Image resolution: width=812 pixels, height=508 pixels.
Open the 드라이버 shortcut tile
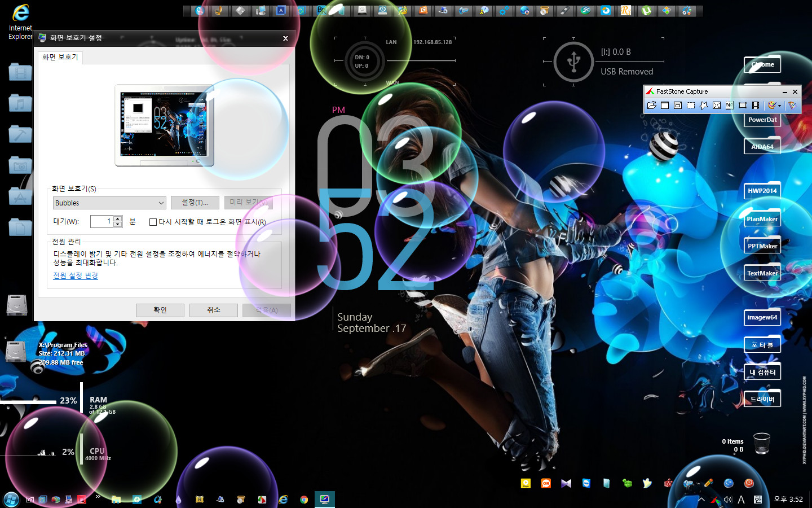(762, 399)
